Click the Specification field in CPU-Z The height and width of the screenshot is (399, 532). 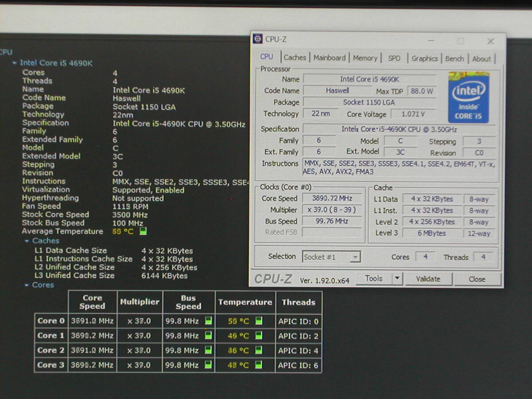399,129
